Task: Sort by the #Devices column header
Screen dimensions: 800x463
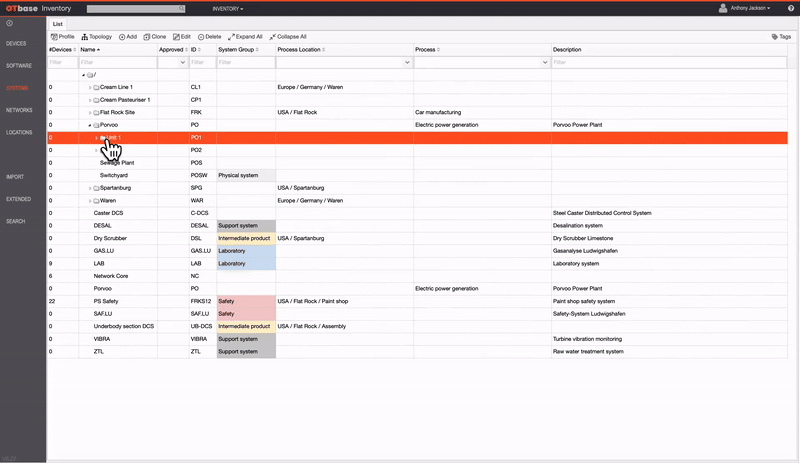Action: point(62,50)
